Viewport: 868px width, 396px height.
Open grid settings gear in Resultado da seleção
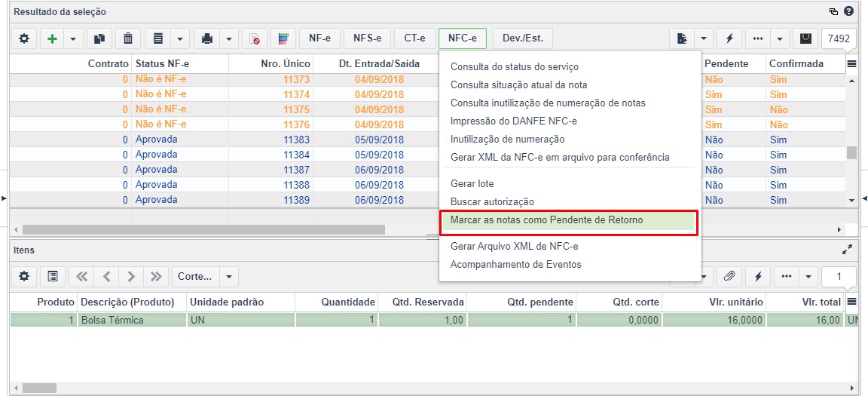(x=24, y=38)
